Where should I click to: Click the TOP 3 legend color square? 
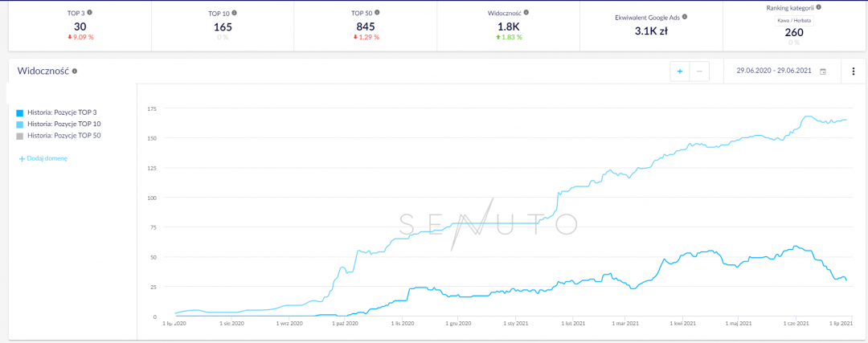[20, 112]
